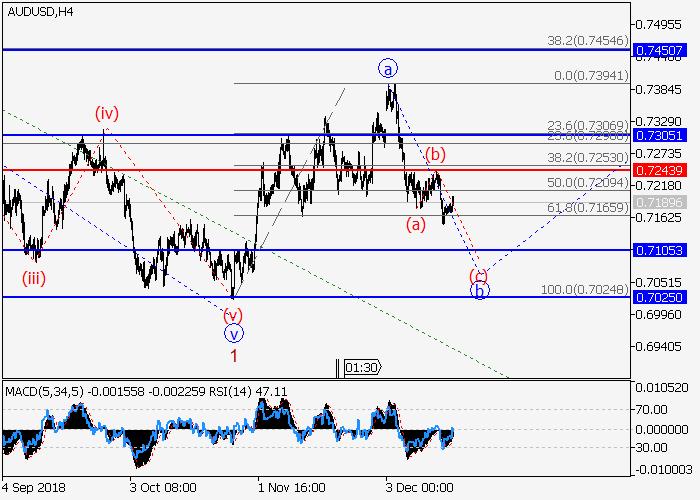Select the red (iv) wave label
Screen dimensions: 700x500
point(107,113)
